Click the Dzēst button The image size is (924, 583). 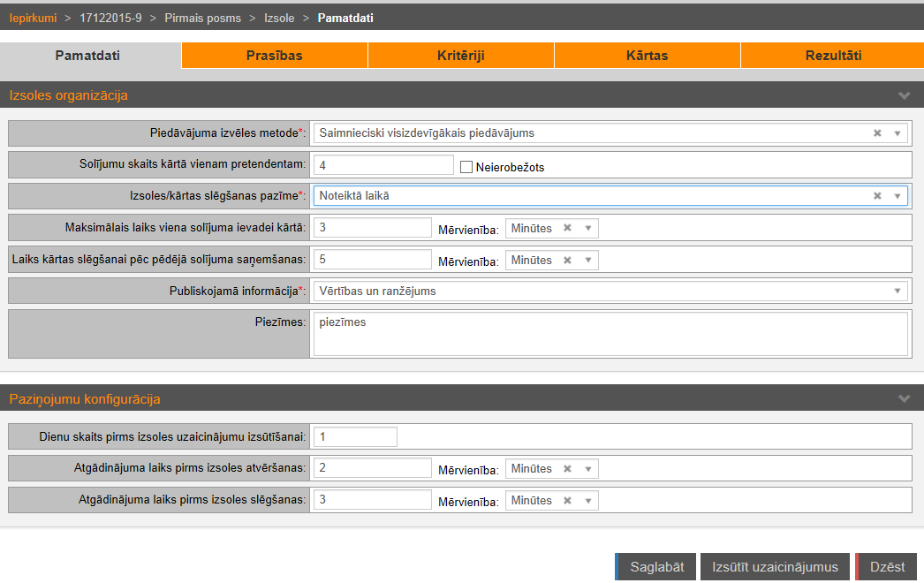coord(887,567)
